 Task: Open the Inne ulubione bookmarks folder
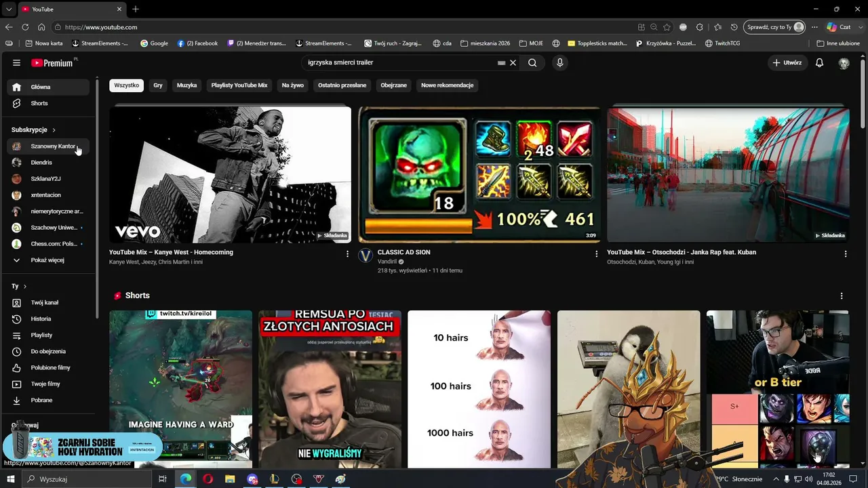838,43
